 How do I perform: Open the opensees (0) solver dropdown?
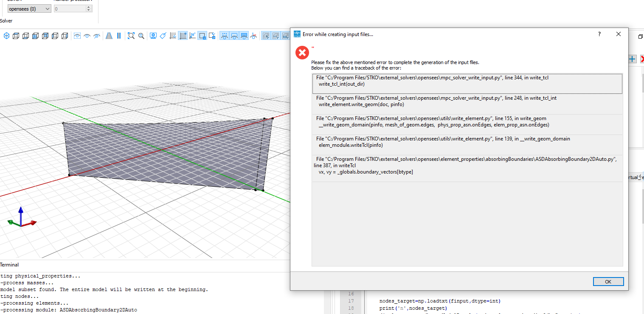click(29, 8)
